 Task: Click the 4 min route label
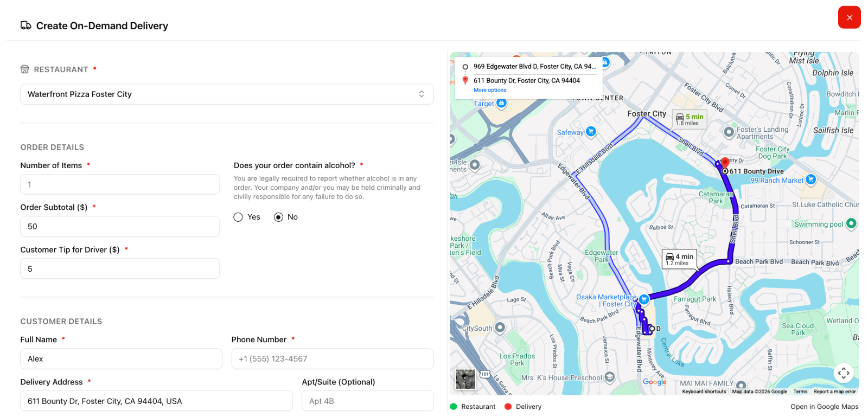point(679,259)
